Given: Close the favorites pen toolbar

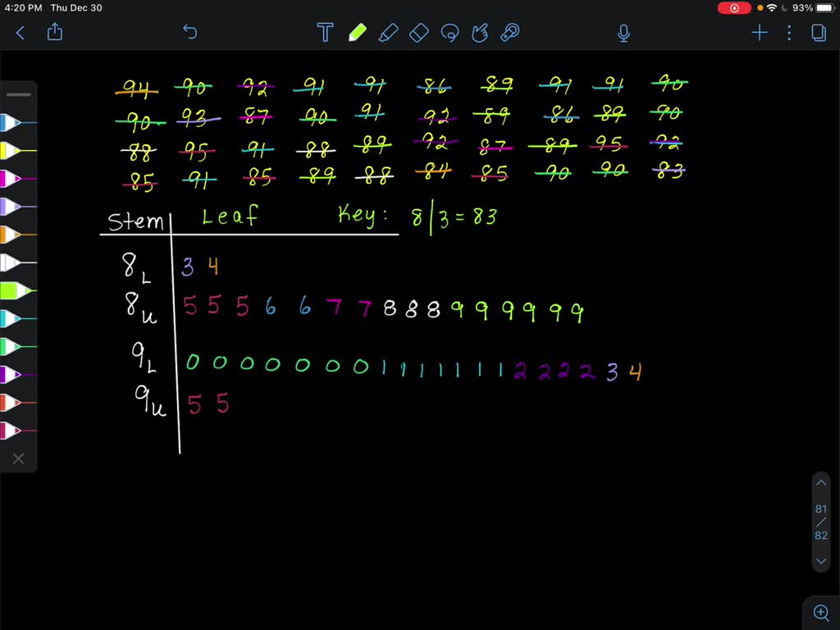Looking at the screenshot, I should click(x=18, y=459).
